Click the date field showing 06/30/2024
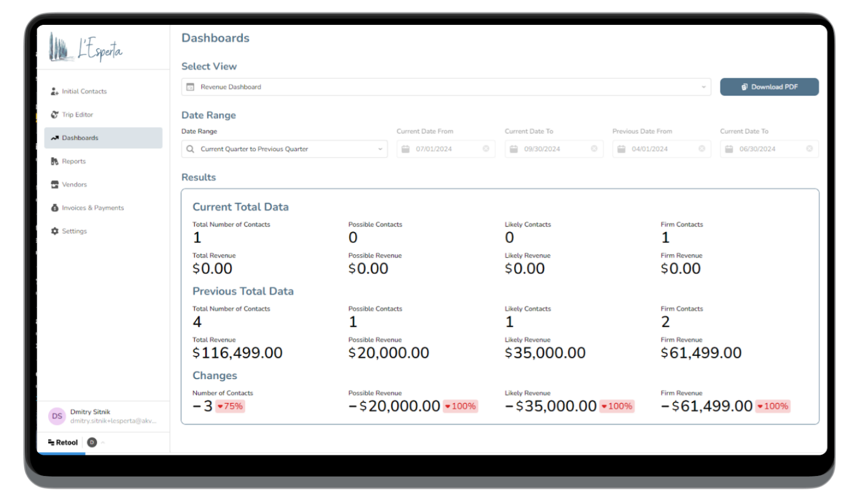Screen dimensions: 865x504 [x=769, y=149]
